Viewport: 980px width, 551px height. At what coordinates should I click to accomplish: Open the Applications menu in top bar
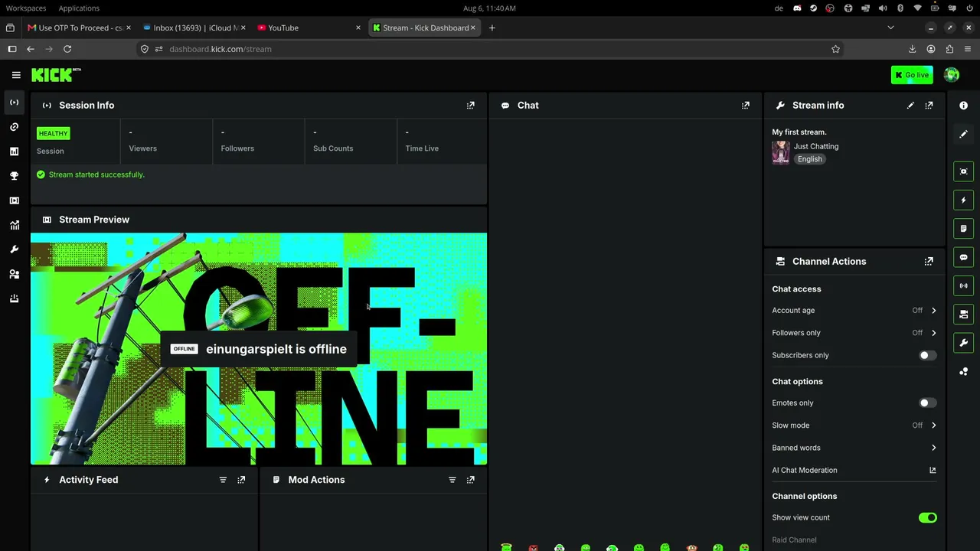click(x=79, y=8)
